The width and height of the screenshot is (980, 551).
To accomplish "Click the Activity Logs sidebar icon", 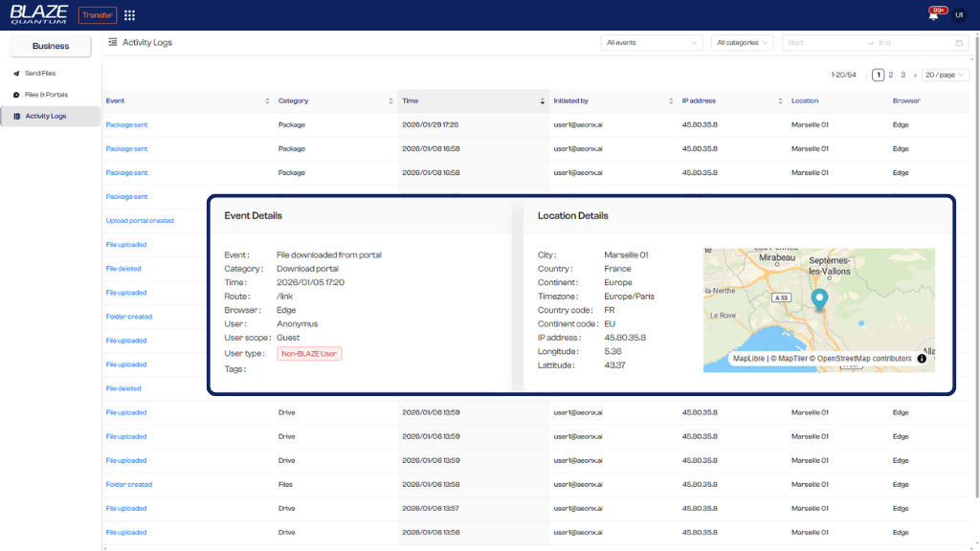I will [17, 116].
